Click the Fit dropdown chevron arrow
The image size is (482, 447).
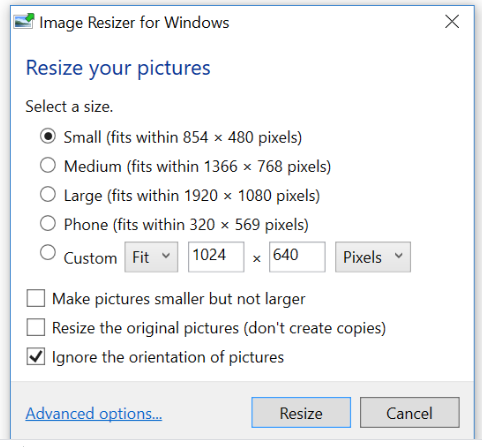(166, 256)
